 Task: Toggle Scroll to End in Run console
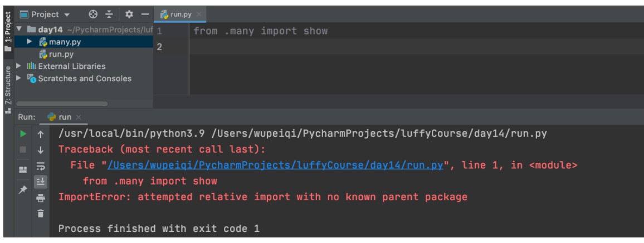tap(41, 181)
